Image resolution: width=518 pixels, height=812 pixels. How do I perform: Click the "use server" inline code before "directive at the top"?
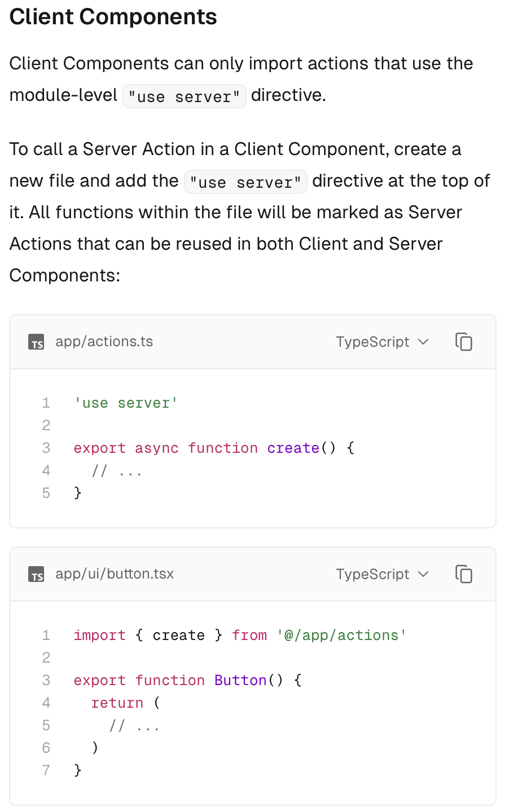pos(245,182)
